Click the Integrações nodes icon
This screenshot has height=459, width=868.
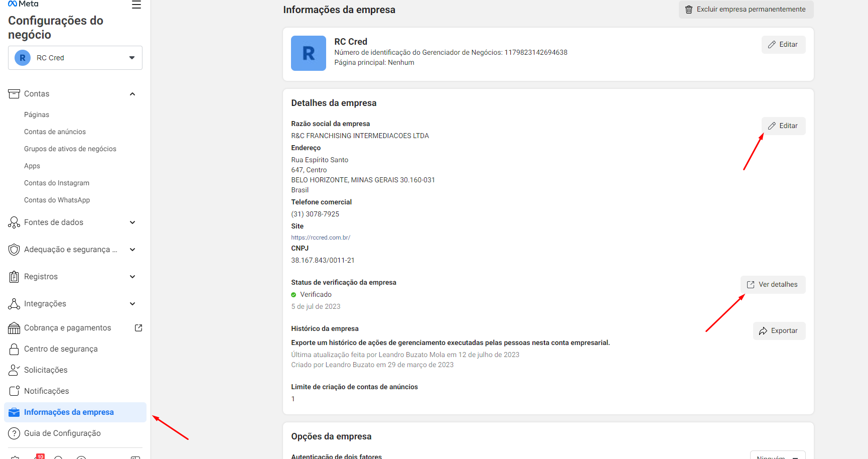[x=14, y=304]
